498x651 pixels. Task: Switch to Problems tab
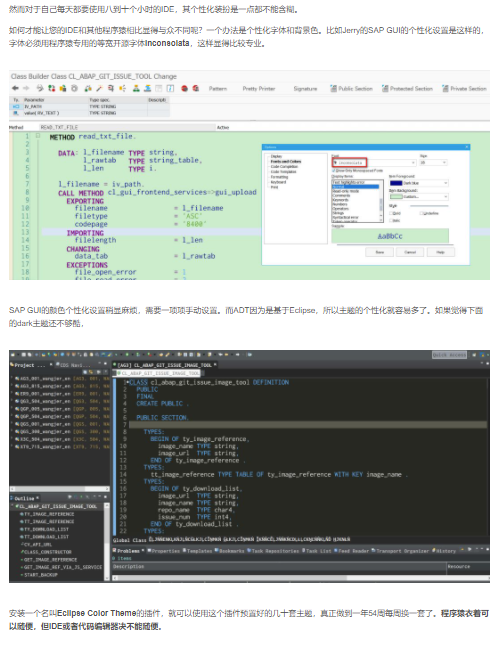128,551
